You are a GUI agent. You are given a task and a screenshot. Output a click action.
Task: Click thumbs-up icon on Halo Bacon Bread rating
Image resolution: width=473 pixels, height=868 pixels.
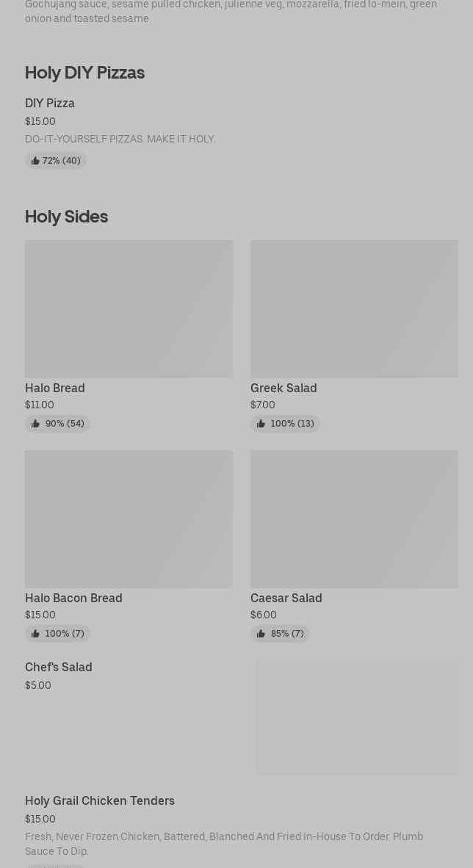pos(35,634)
